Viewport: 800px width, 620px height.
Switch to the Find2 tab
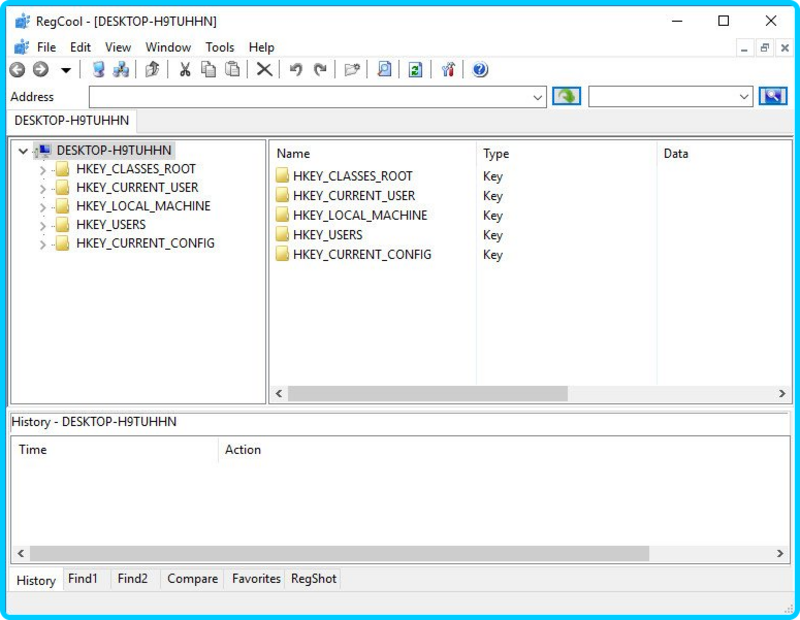click(133, 579)
